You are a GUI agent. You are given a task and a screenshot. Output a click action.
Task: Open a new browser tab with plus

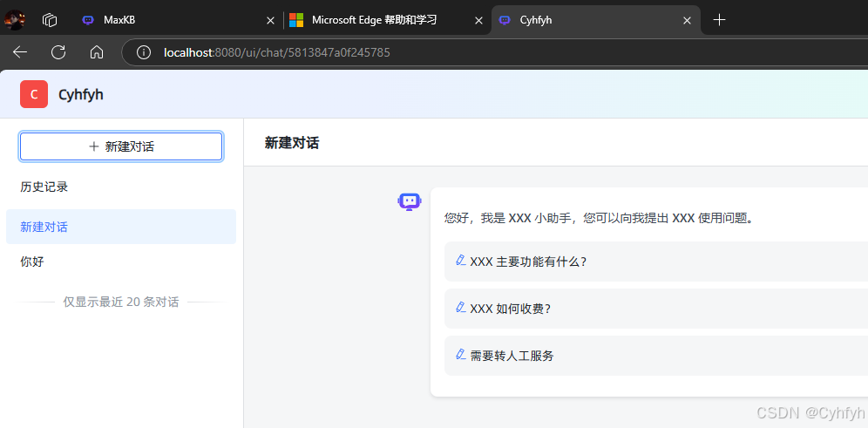pyautogui.click(x=719, y=21)
